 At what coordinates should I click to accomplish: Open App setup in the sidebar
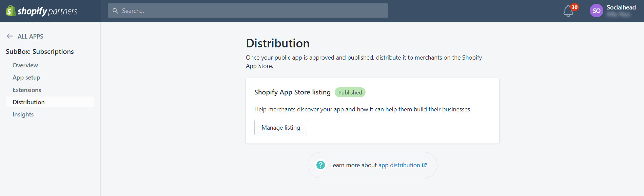tap(26, 78)
